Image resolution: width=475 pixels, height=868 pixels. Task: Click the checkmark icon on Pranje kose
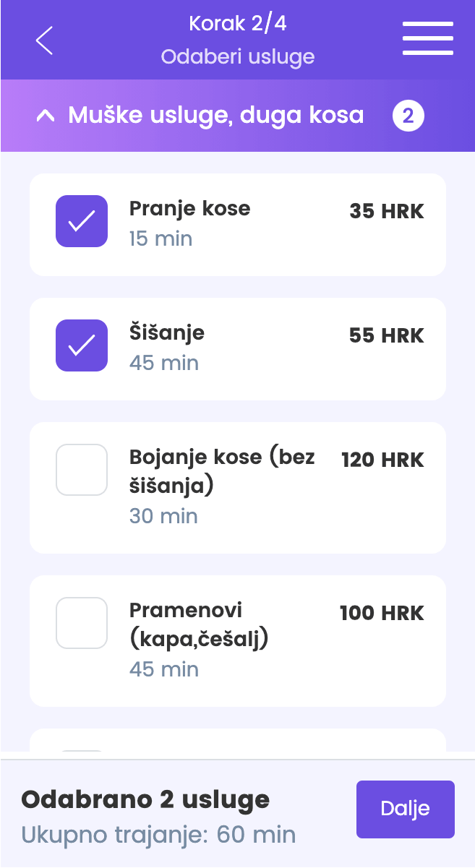coord(82,221)
